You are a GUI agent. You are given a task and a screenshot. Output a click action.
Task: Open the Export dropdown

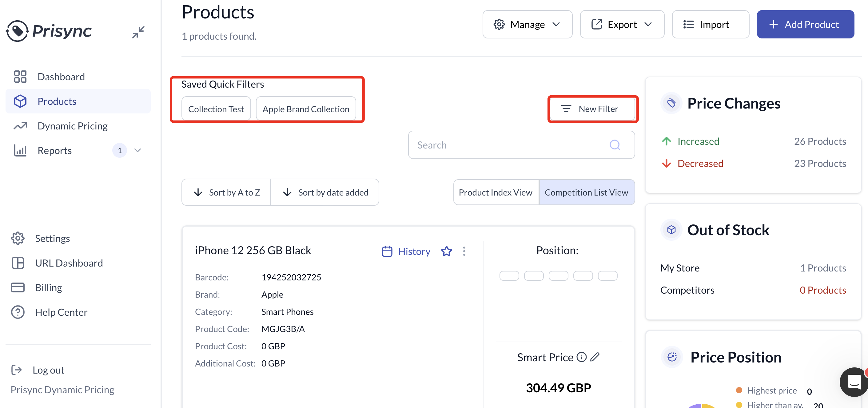[x=622, y=24]
